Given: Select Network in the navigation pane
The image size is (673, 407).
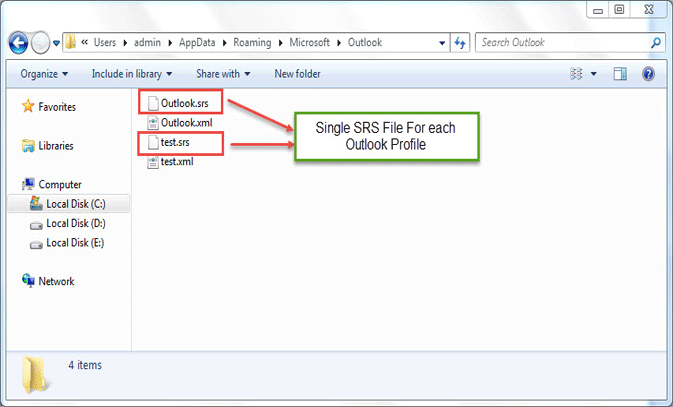Looking at the screenshot, I should tap(56, 281).
